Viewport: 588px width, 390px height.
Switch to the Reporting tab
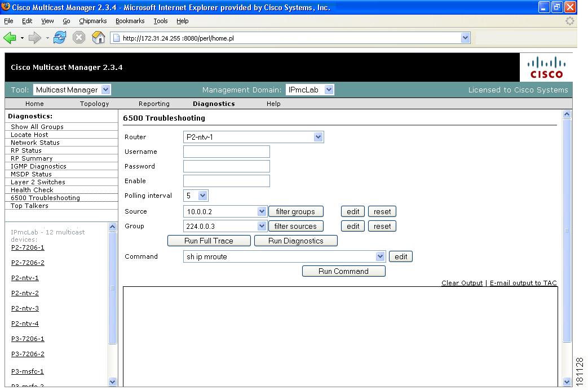(154, 104)
